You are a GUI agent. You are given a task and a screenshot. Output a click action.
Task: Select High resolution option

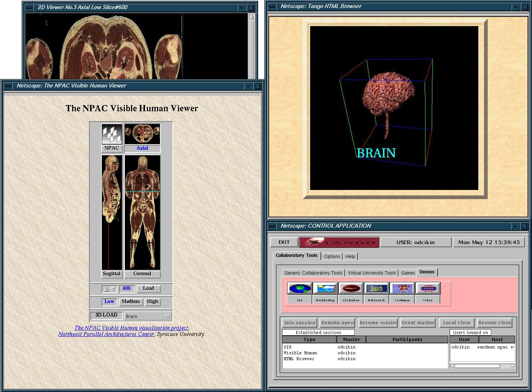153,302
